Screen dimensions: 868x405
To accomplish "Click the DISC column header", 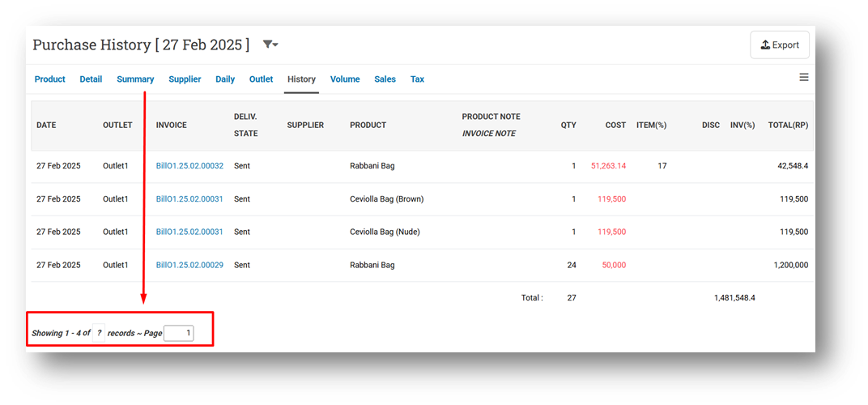I will [x=711, y=126].
